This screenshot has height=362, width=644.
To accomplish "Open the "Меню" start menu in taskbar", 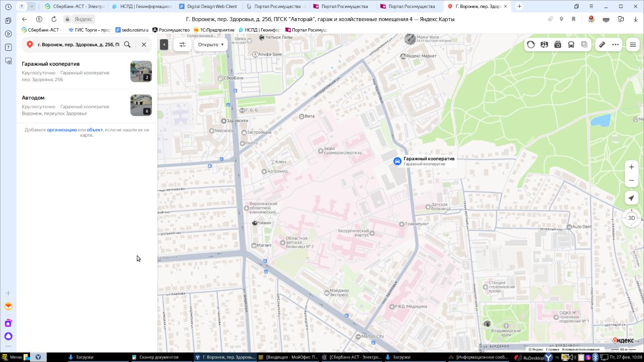I will [12, 357].
